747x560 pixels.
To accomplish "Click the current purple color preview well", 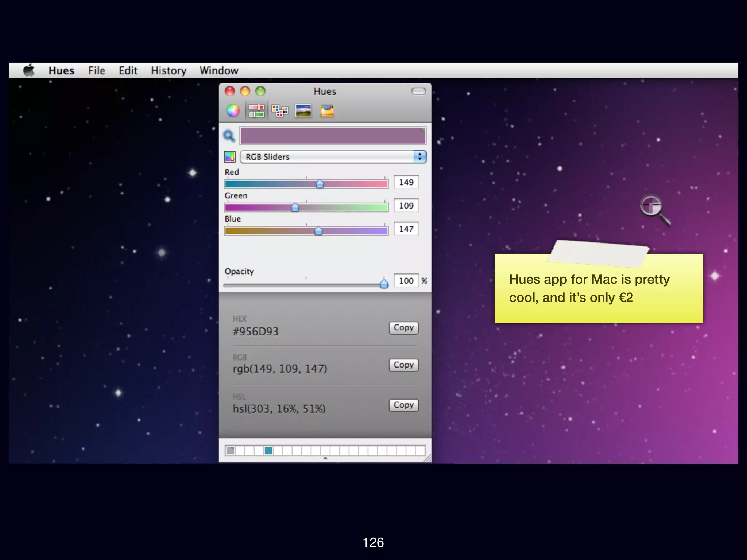I will pyautogui.click(x=333, y=136).
